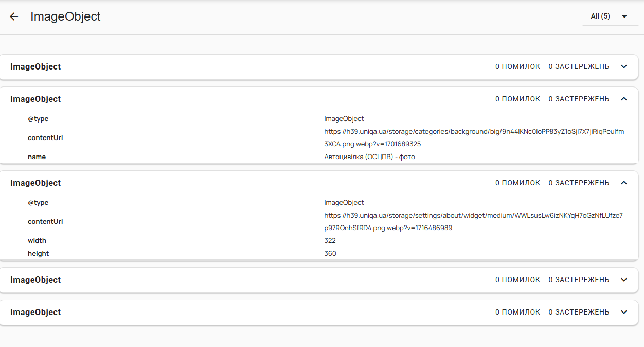Open the All (5) filter dropdown
This screenshot has width=644, height=347.
pyautogui.click(x=609, y=16)
